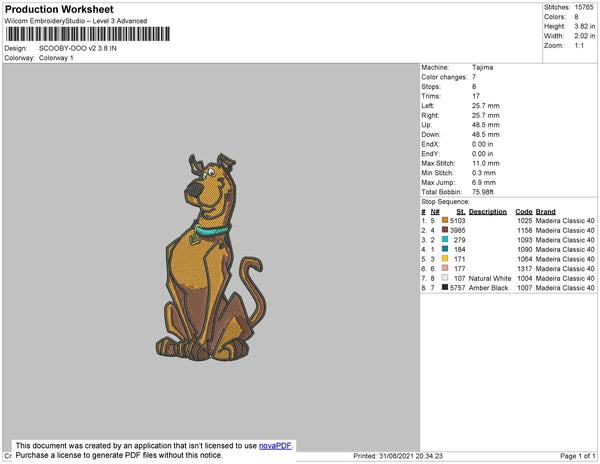
Task: Pick the yellow 171 thread swatch
Action: click(x=445, y=259)
